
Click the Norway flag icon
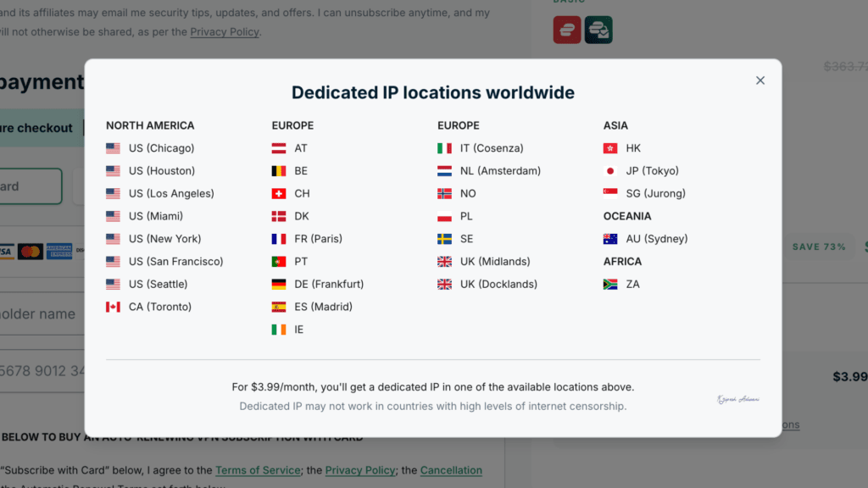(444, 194)
